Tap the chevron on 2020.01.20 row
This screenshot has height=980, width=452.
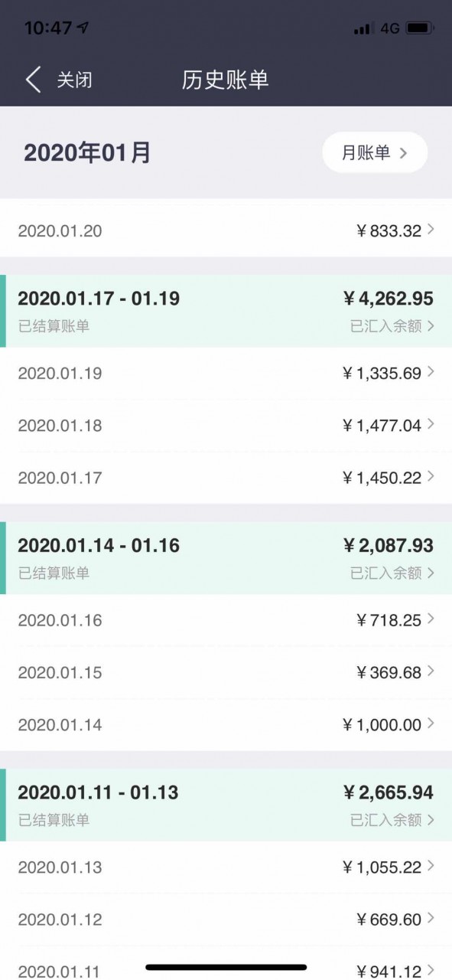pyautogui.click(x=431, y=230)
